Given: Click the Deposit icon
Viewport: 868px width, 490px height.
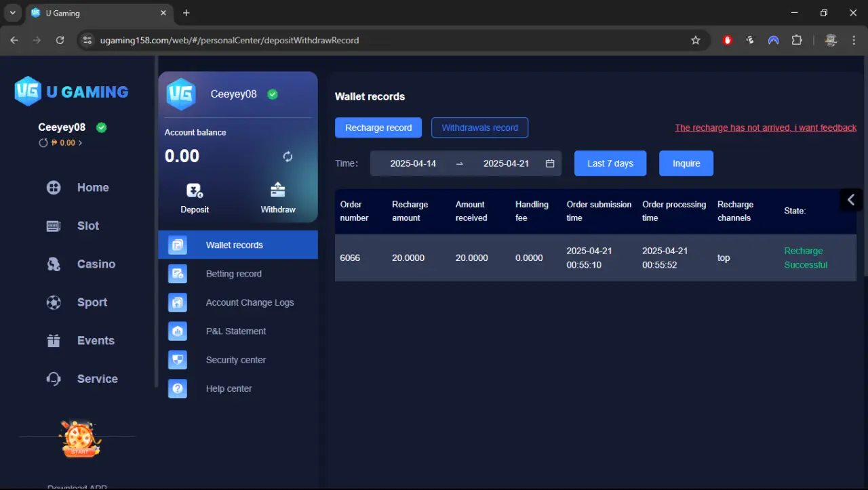Looking at the screenshot, I should (x=195, y=190).
